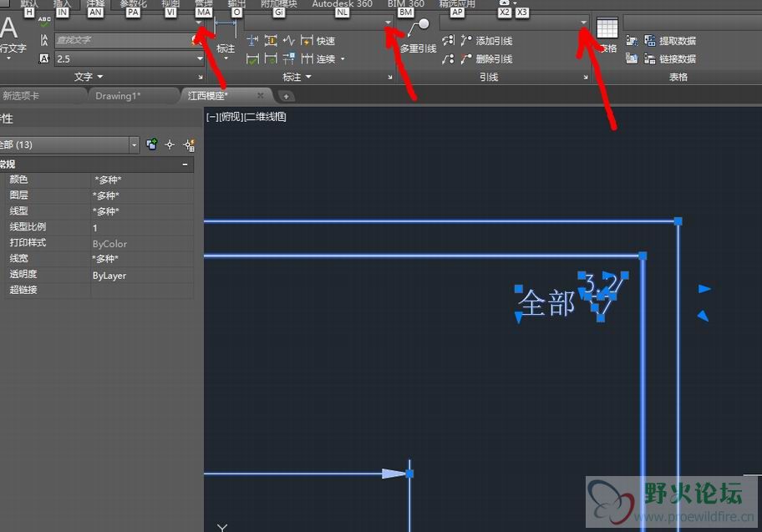Open the dimension style dropdown
Viewport: 762px width, 532px height.
pos(388,23)
